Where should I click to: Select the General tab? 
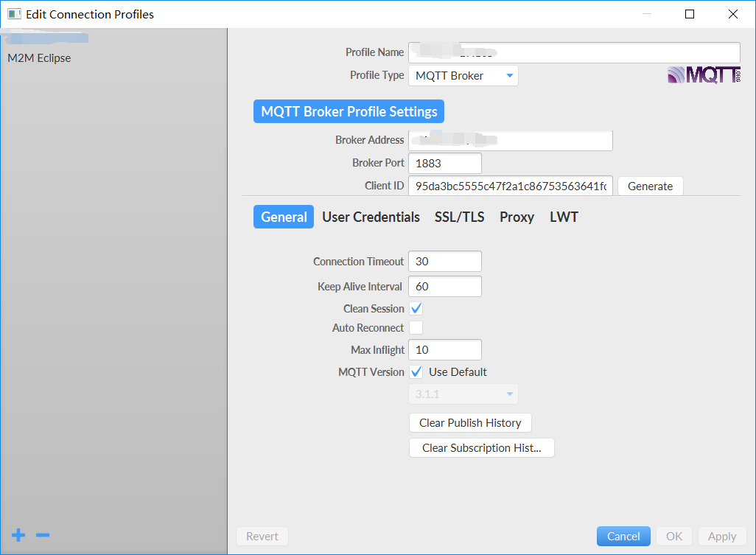point(283,217)
